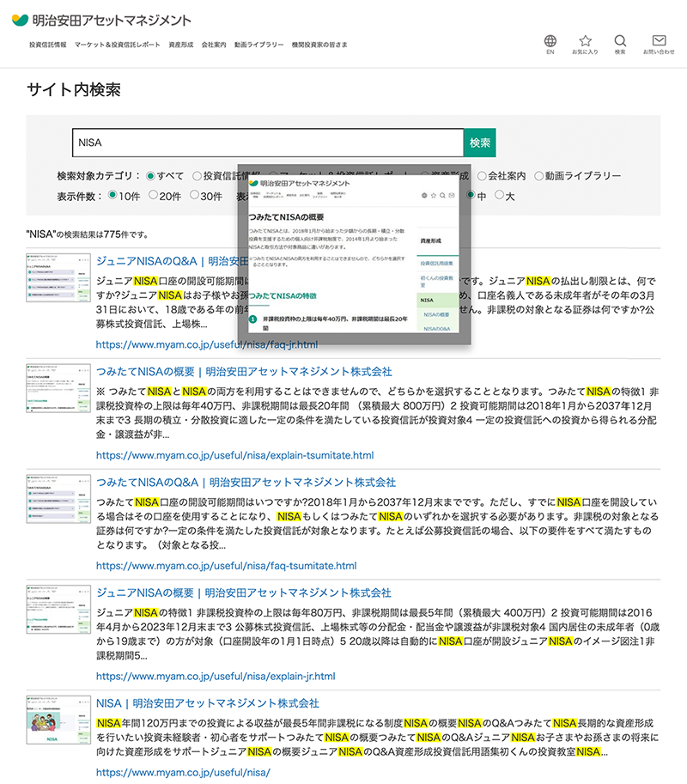Follow the useful/nisa/ URL link

pyautogui.click(x=183, y=772)
